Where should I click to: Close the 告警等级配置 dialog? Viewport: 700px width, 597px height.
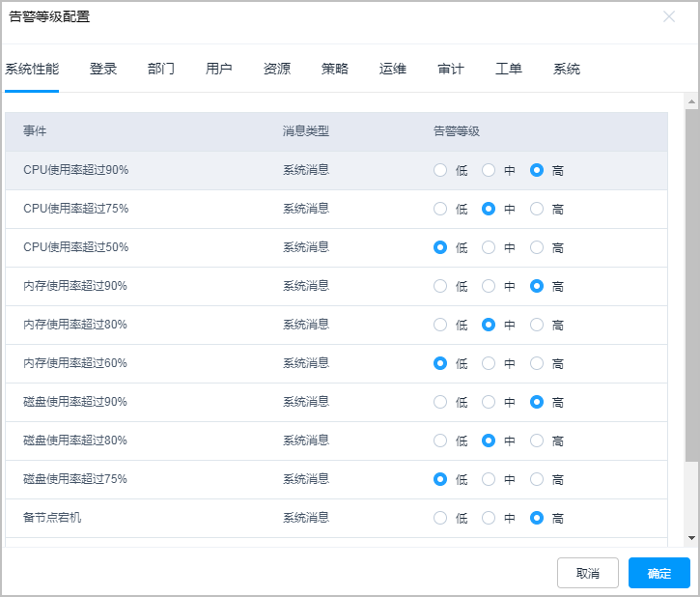pyautogui.click(x=669, y=16)
